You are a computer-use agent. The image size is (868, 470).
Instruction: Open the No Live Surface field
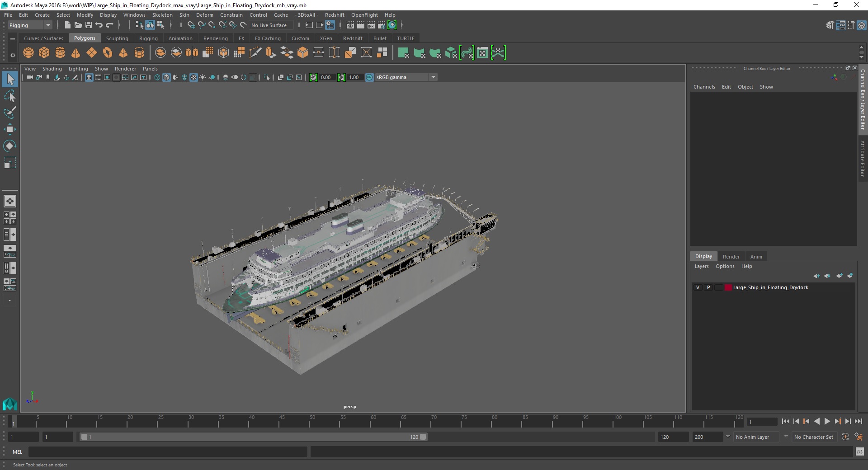(272, 25)
